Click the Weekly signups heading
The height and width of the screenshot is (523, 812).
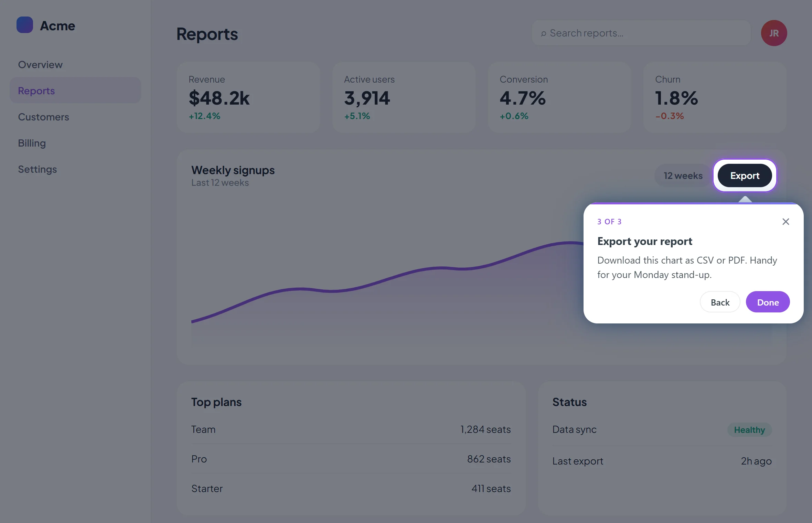click(x=233, y=170)
